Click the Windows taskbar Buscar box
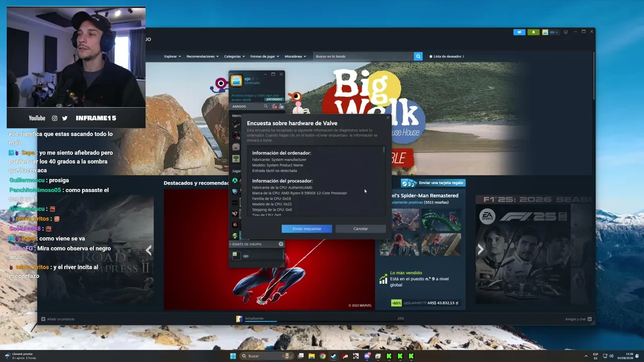This screenshot has height=362, width=644. tap(267, 356)
